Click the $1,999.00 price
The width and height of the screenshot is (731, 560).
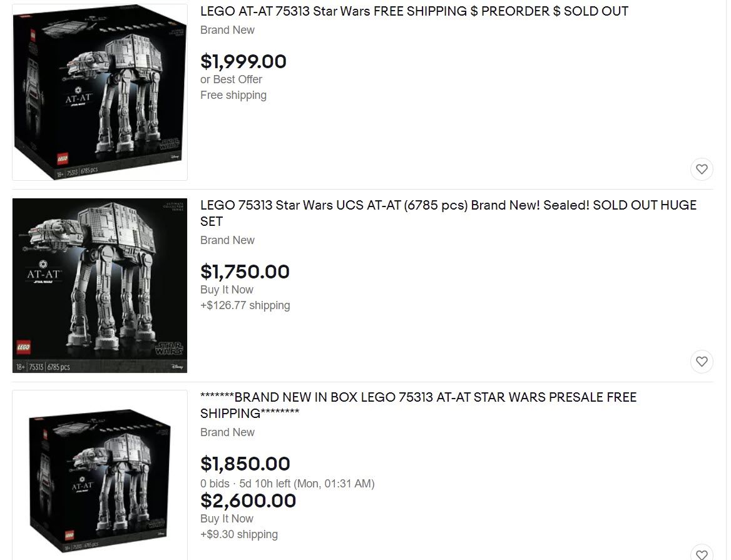[x=243, y=61]
